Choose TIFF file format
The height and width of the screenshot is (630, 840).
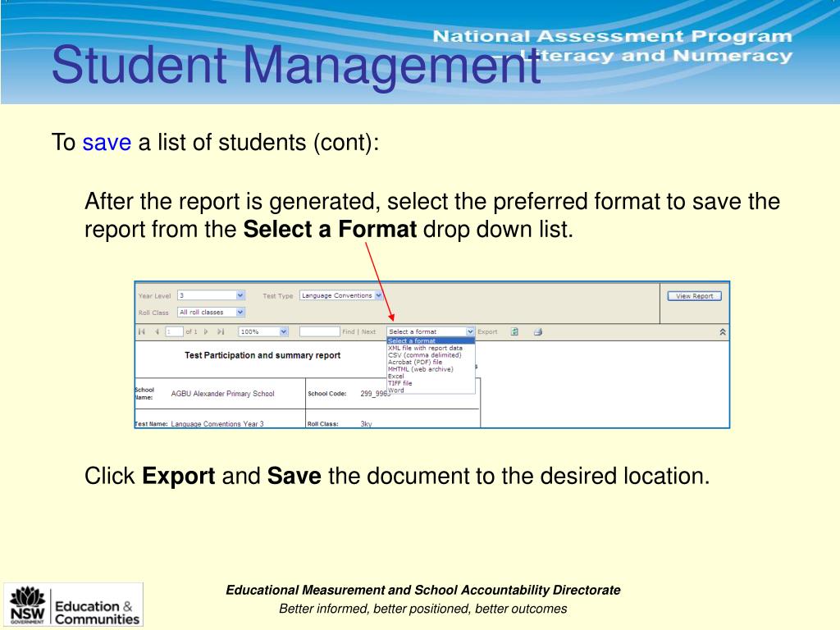[x=400, y=383]
